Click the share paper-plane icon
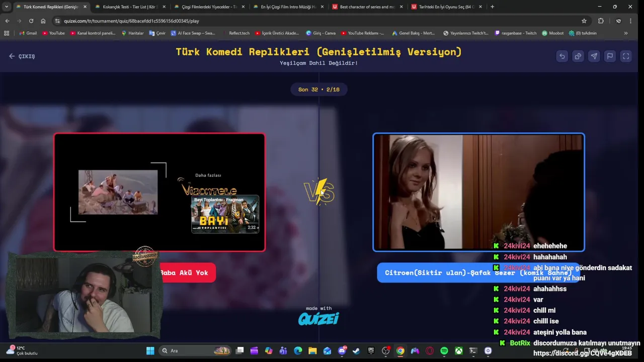This screenshot has height=362, width=644. point(594,56)
